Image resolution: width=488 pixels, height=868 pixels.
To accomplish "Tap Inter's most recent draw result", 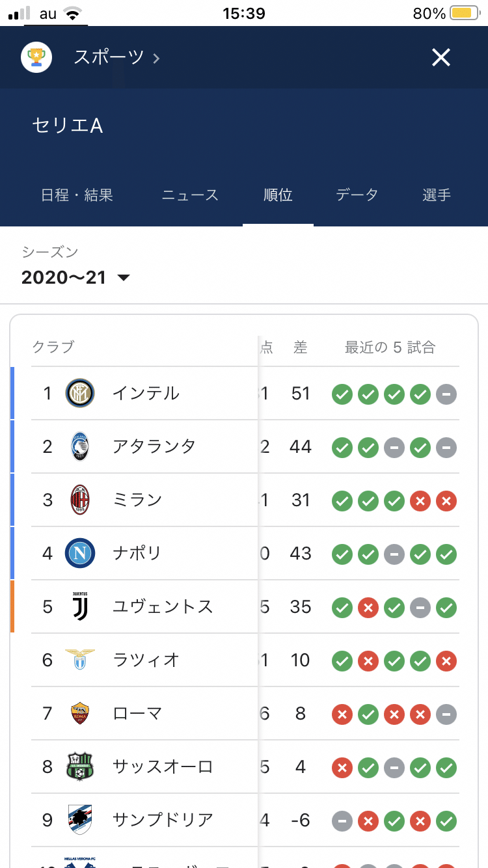I will tap(446, 394).
